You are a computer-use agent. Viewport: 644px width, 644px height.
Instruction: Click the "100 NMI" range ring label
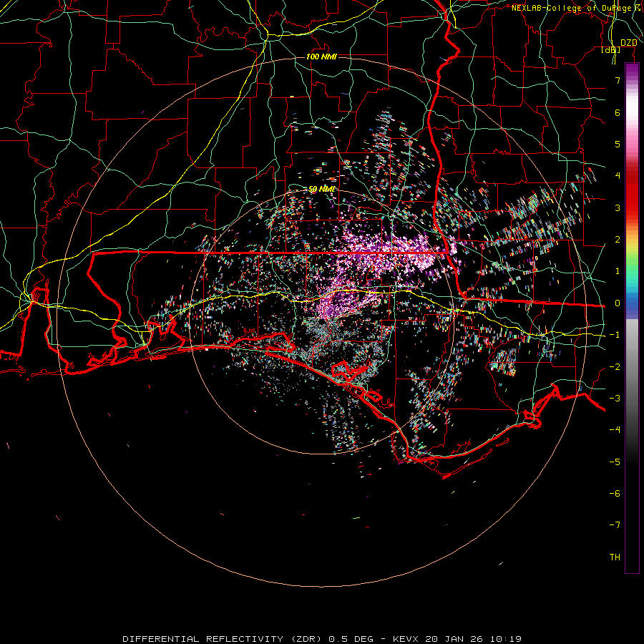(x=321, y=57)
